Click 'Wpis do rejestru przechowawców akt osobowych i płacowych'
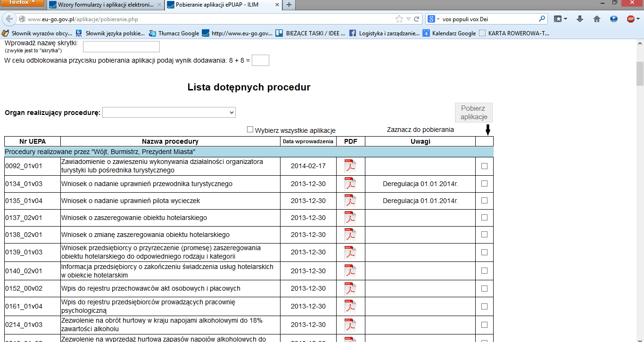The width and height of the screenshot is (644, 342). 151,288
